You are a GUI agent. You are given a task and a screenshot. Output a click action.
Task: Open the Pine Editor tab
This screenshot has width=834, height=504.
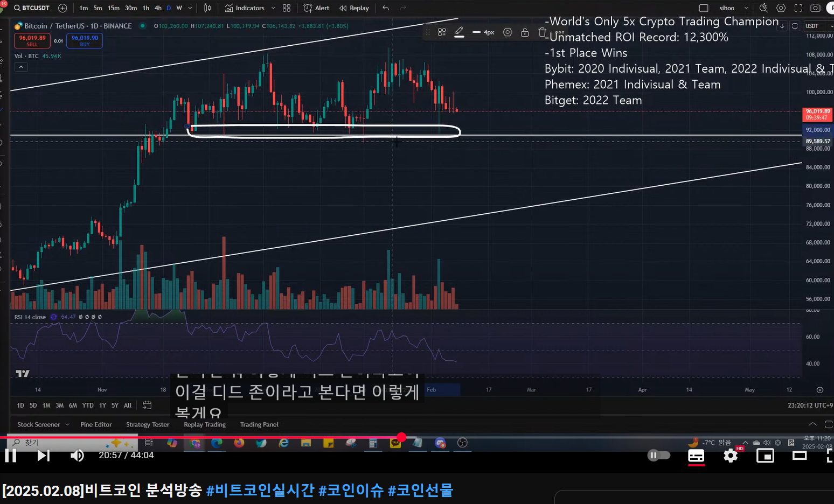coord(96,424)
